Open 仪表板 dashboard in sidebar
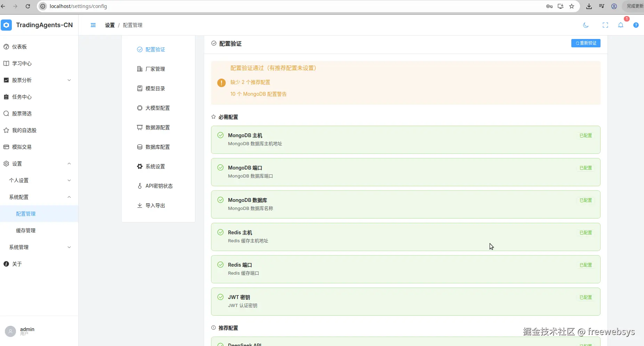Image resolution: width=644 pixels, height=346 pixels. click(x=39, y=47)
